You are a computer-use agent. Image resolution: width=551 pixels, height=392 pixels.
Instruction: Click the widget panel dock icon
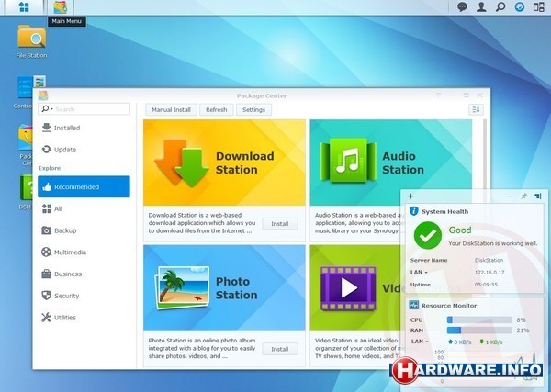point(538,196)
